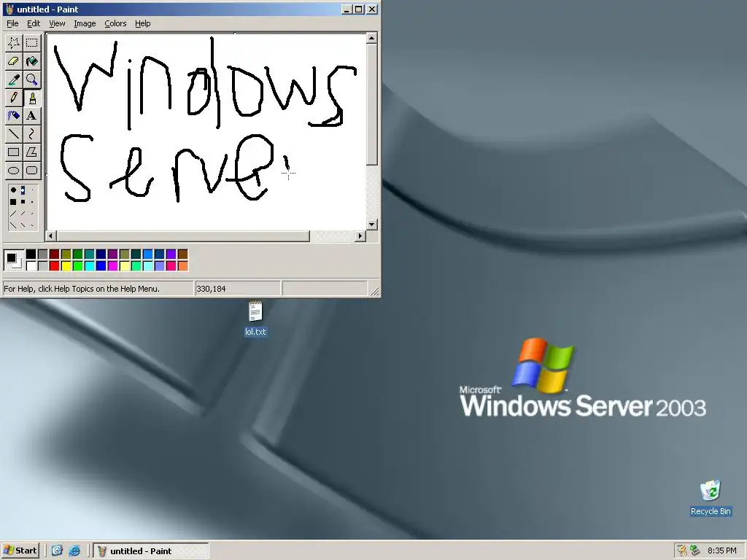Select the Free-Form Select tool
Image resolution: width=747 pixels, height=560 pixels.
tap(13, 43)
